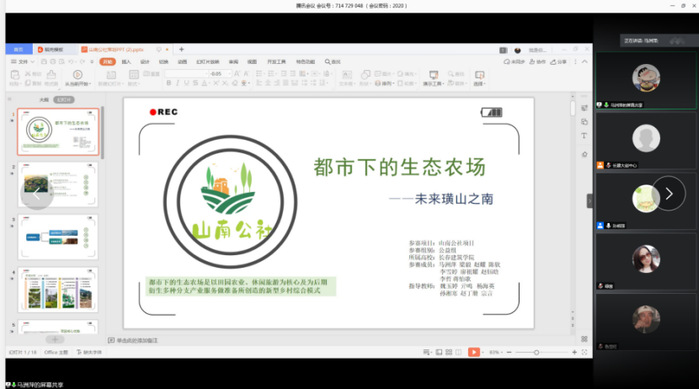Click the add-notes text below the slide

point(137,340)
